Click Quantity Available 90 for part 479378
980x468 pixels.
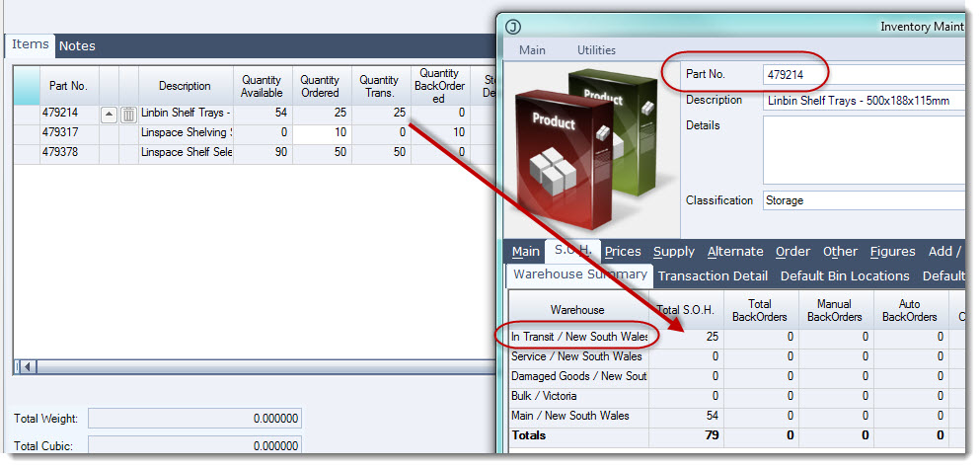(263, 153)
